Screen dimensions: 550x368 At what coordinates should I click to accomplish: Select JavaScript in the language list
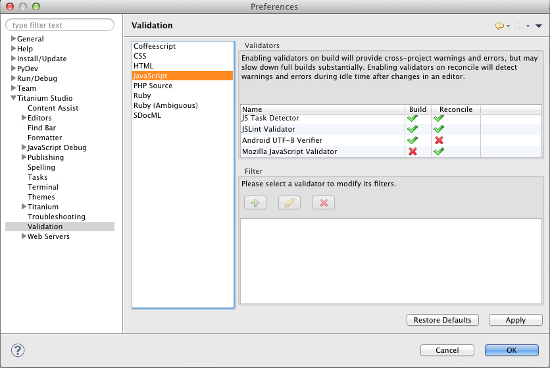point(183,76)
